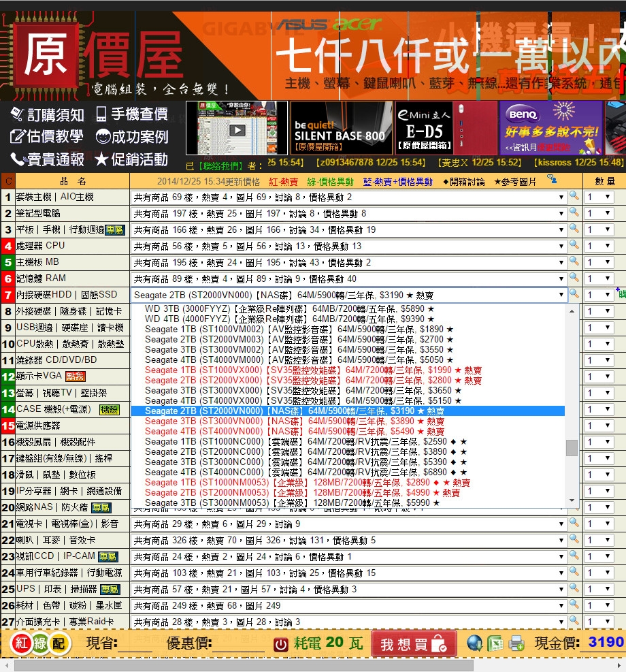The width and height of the screenshot is (626, 672).
Task: Open the 主機板 MB product dropdown
Action: coord(349,262)
